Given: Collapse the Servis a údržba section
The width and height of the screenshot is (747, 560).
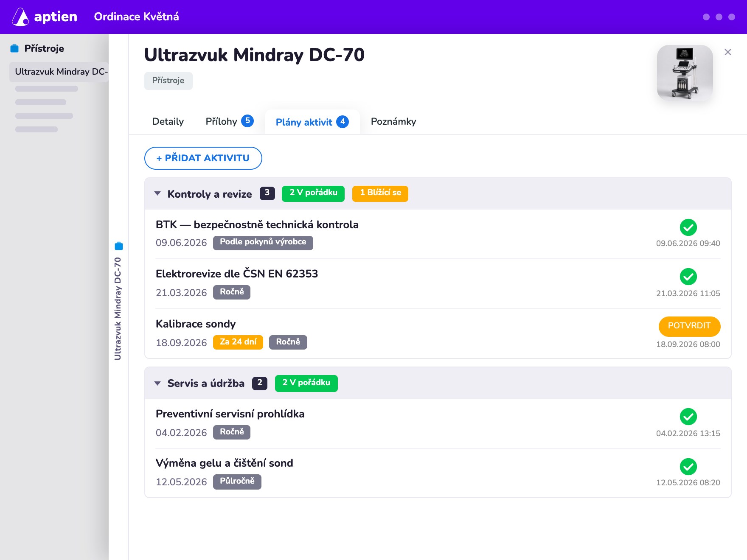Looking at the screenshot, I should [157, 384].
